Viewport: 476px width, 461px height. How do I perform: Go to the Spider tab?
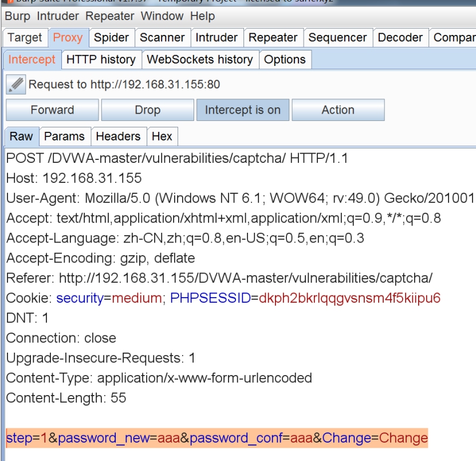112,38
